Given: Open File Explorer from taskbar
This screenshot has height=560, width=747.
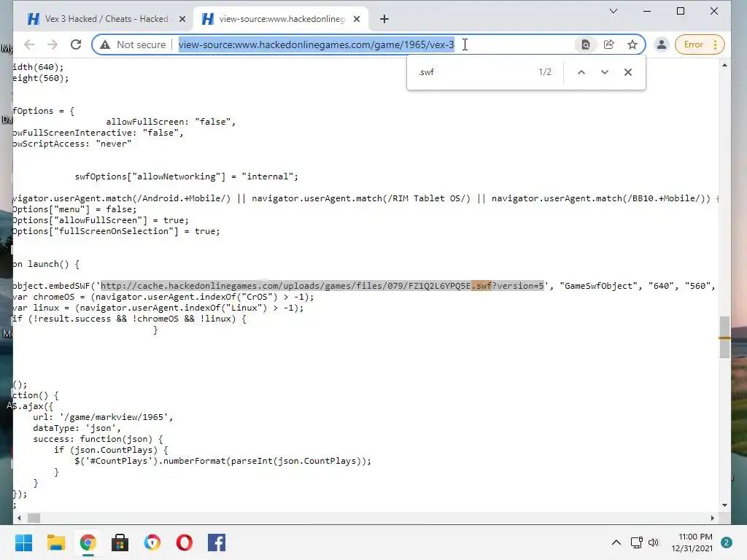Looking at the screenshot, I should pyautogui.click(x=55, y=542).
